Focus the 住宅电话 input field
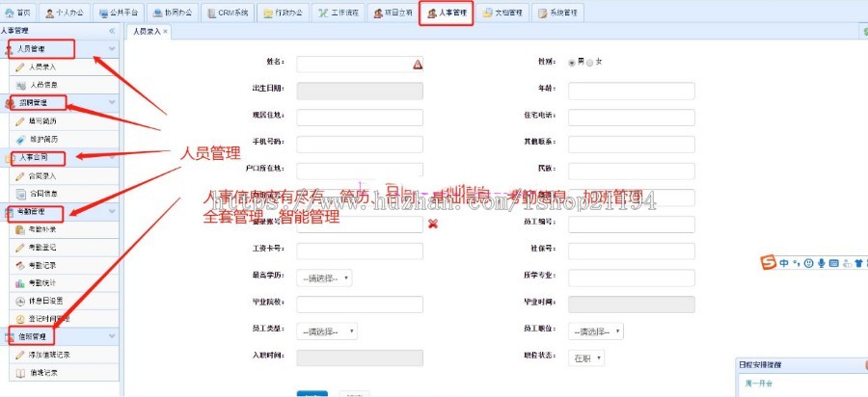The width and height of the screenshot is (868, 397). click(631, 118)
